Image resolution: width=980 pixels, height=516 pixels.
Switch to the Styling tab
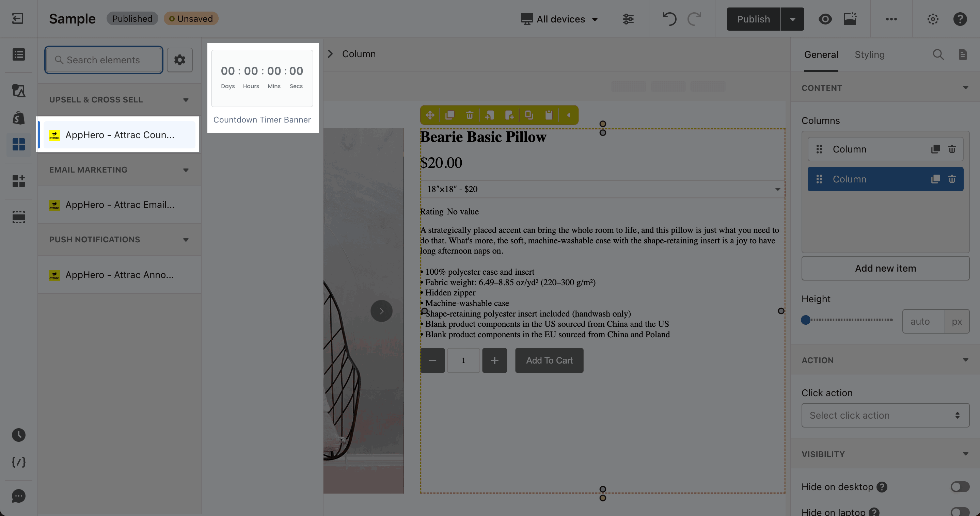pyautogui.click(x=869, y=54)
